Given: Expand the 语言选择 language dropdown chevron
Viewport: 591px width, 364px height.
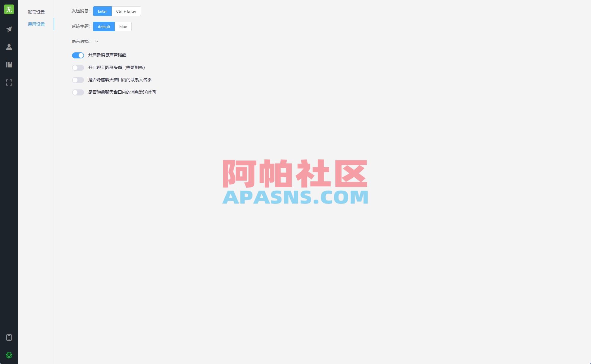Looking at the screenshot, I should pyautogui.click(x=97, y=41).
